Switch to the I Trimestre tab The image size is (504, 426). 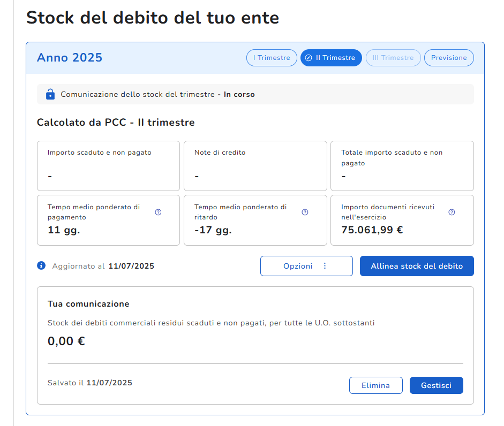coord(272,58)
